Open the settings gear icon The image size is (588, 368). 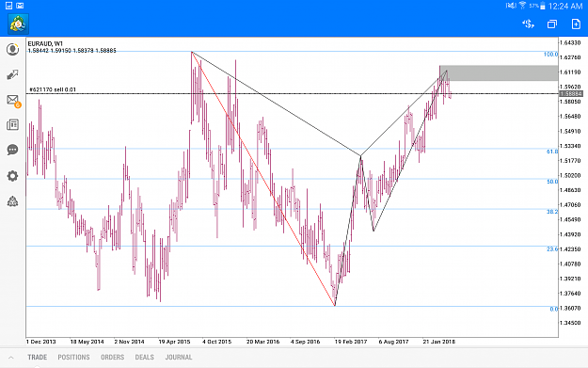pyautogui.click(x=13, y=176)
